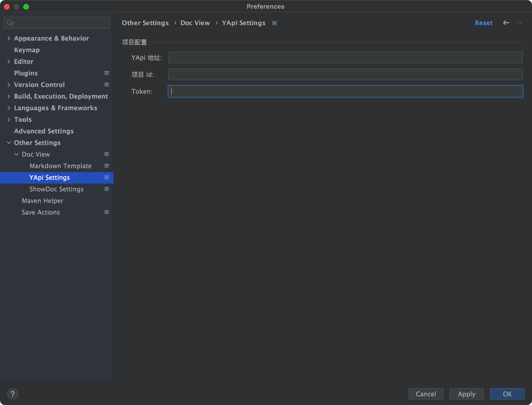This screenshot has height=405, width=532.
Task: Click the help question mark icon
Action: [x=13, y=394]
